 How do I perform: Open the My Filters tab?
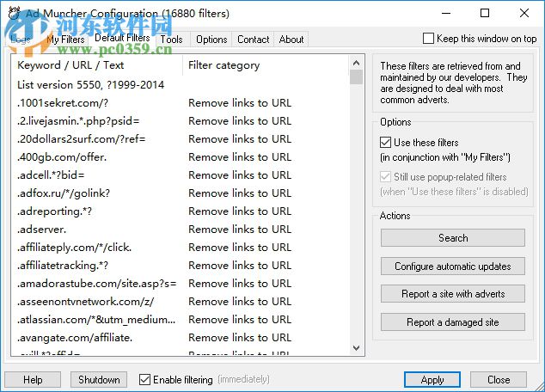tap(65, 40)
